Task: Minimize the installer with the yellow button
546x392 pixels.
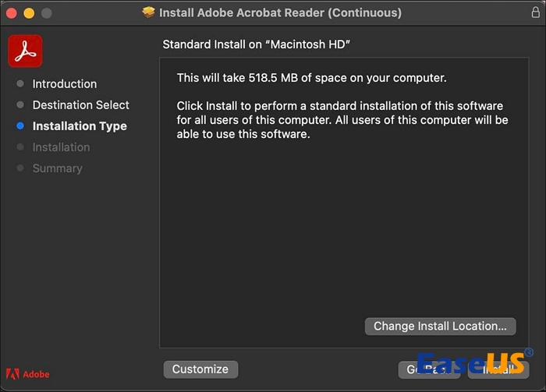Action: click(30, 13)
